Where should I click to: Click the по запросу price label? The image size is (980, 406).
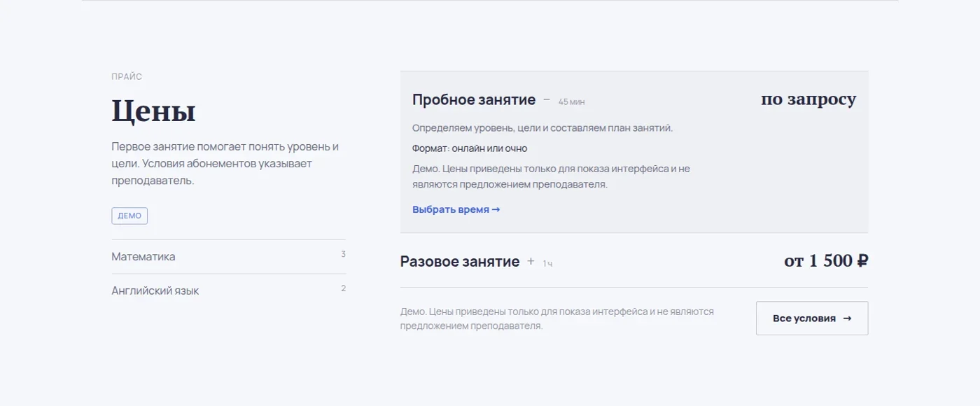[x=808, y=99]
